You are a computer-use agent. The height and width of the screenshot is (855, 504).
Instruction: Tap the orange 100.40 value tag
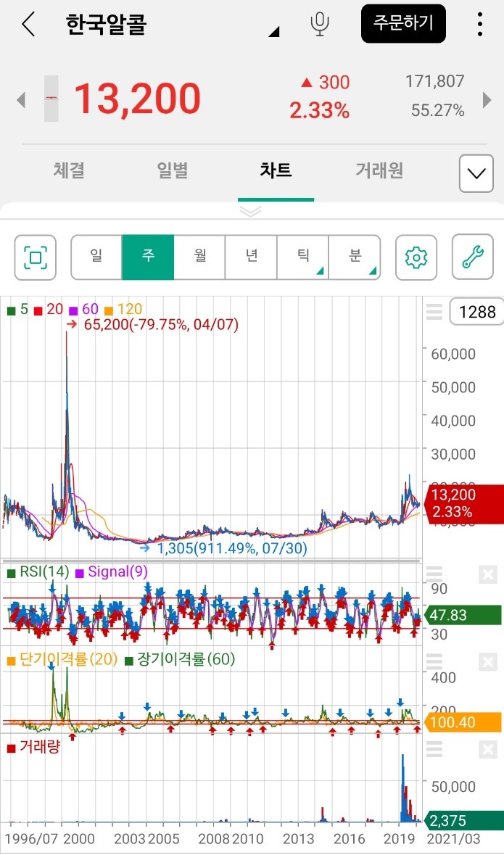pos(461,722)
